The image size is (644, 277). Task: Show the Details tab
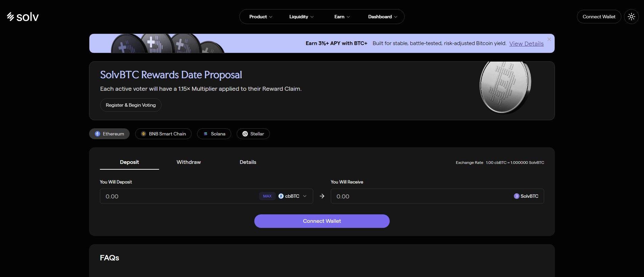248,162
